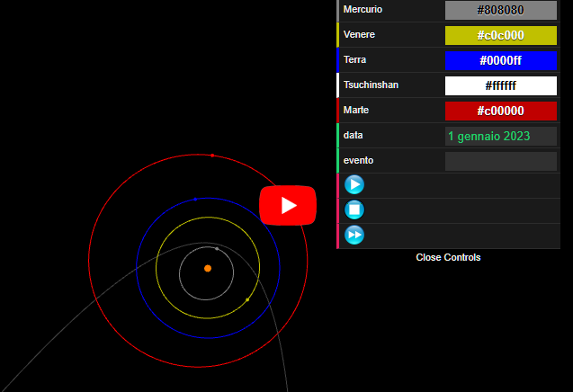Click the Mercurio label

(363, 9)
